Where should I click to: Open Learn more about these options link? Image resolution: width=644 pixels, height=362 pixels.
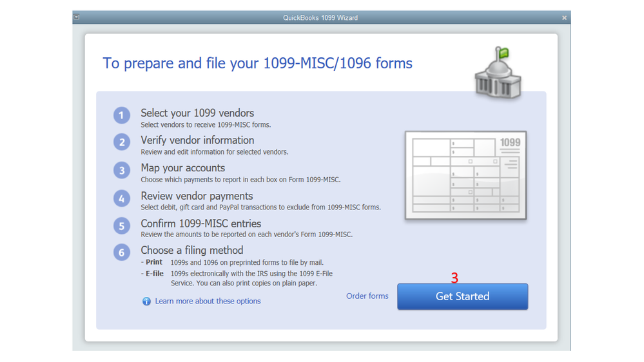(x=208, y=301)
